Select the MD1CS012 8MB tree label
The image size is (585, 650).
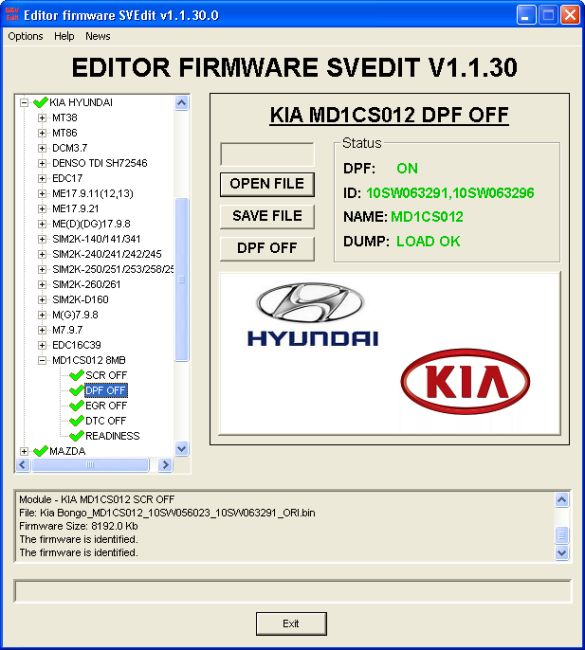[89, 360]
